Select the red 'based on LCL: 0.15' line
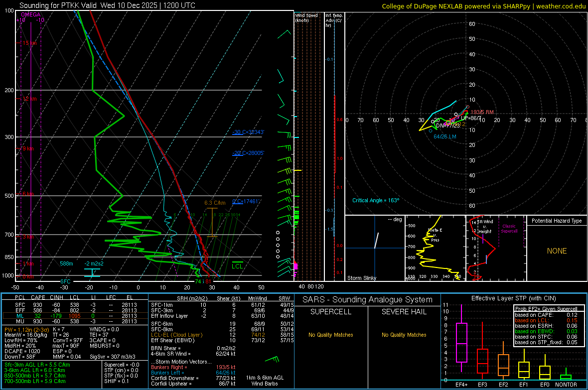 546,321
